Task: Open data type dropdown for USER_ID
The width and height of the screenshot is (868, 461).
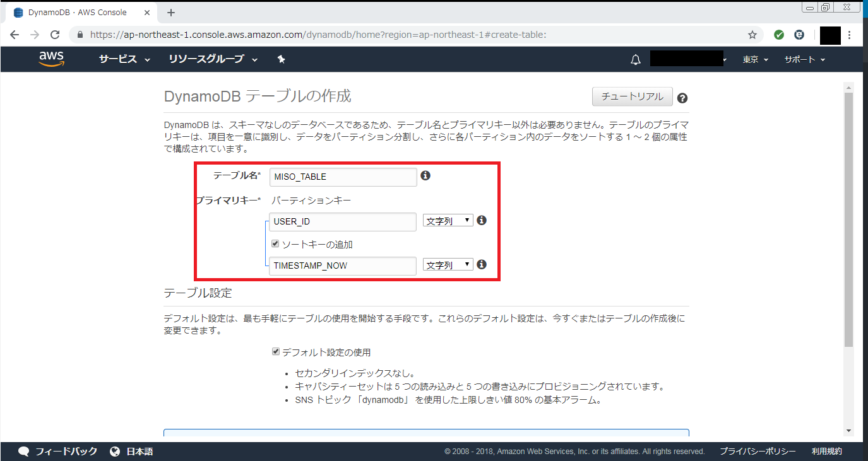Action: (448, 221)
